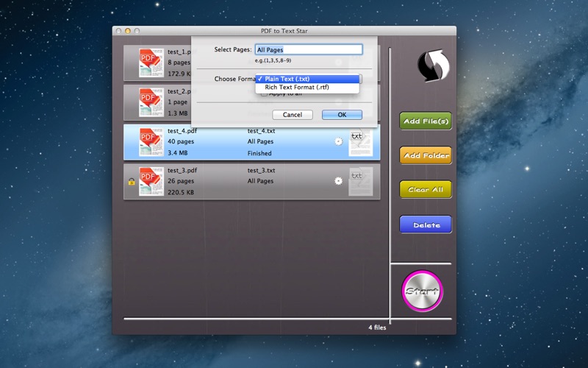
Task: Click the PDF icon of test_2.pdf
Action: pyautogui.click(x=151, y=102)
